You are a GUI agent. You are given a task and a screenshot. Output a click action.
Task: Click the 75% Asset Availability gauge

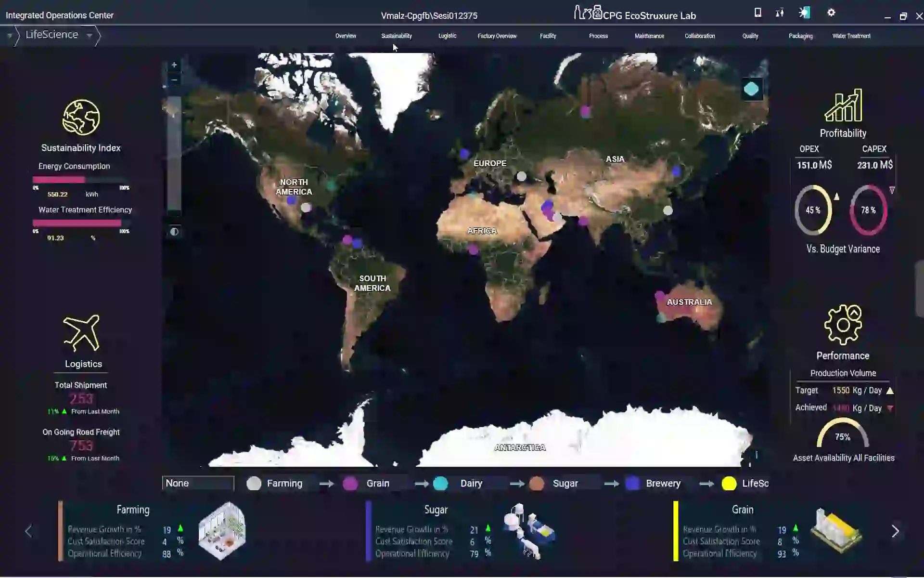pyautogui.click(x=843, y=433)
